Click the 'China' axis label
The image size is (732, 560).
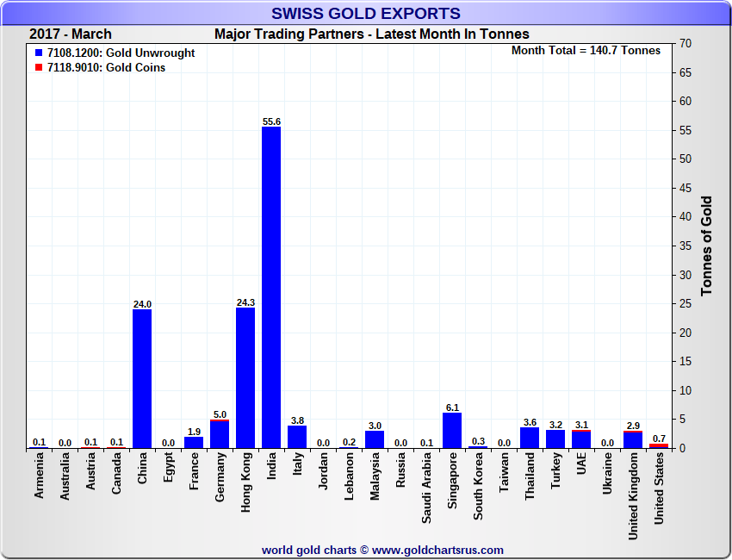pyautogui.click(x=142, y=469)
